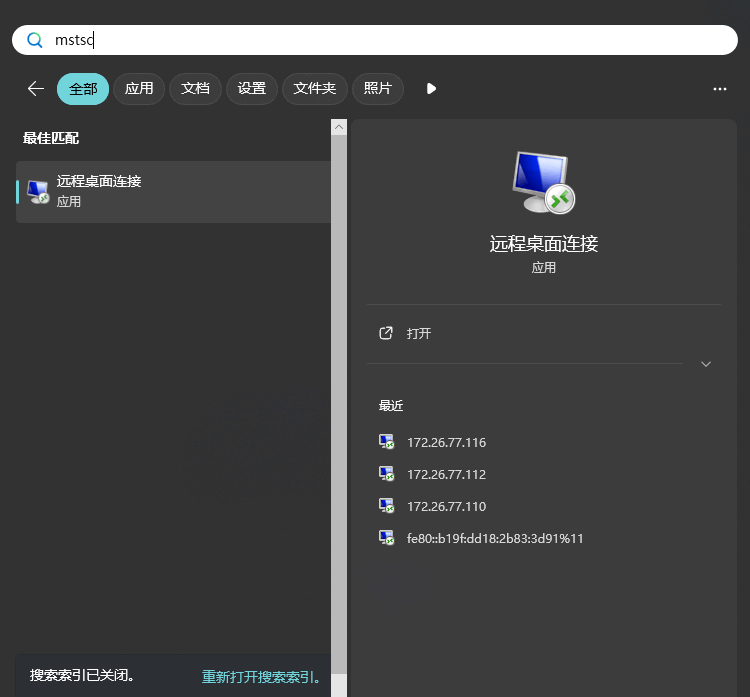
Task: Expand more actions with the chevron
Action: 706,364
